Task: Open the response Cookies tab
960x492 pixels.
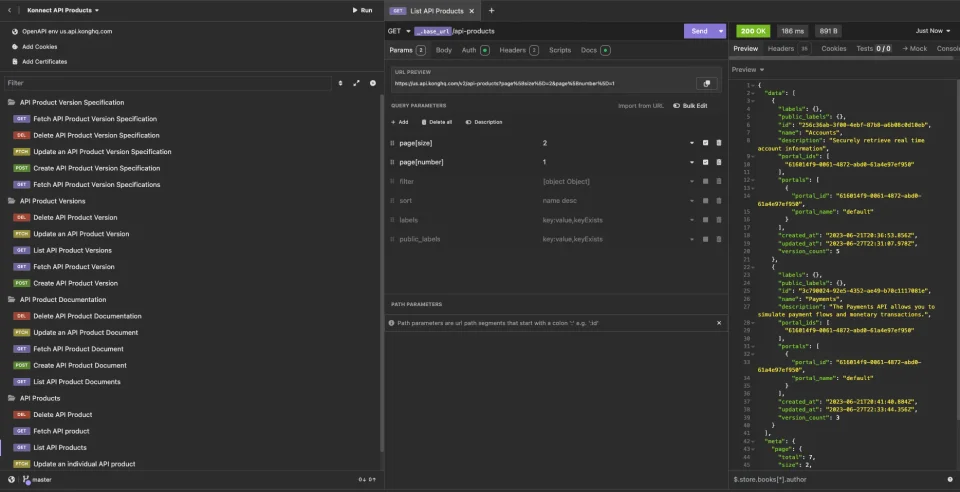Action: point(834,48)
